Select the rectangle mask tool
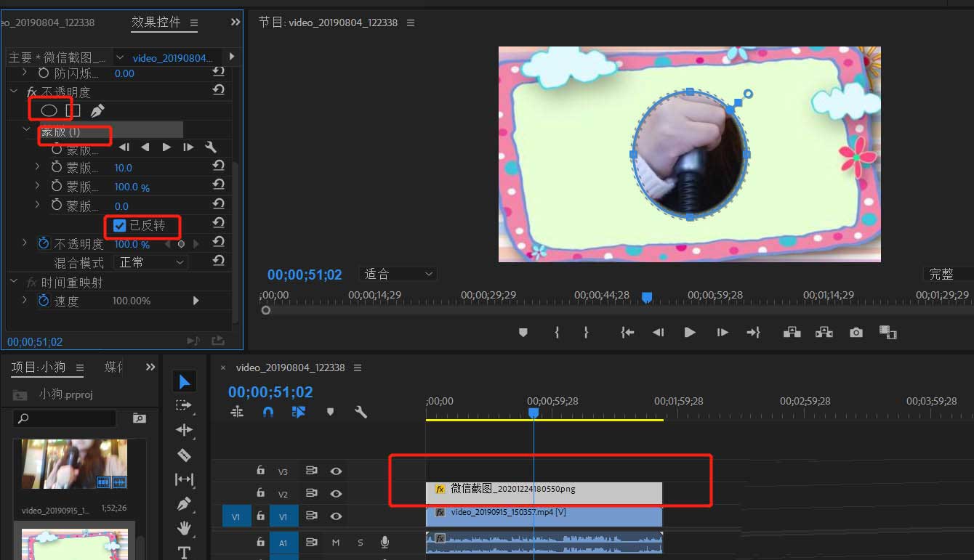The width and height of the screenshot is (974, 560). [x=73, y=110]
